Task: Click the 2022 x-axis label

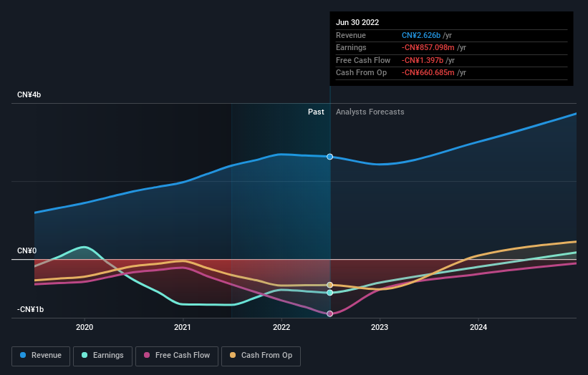Action: point(281,327)
